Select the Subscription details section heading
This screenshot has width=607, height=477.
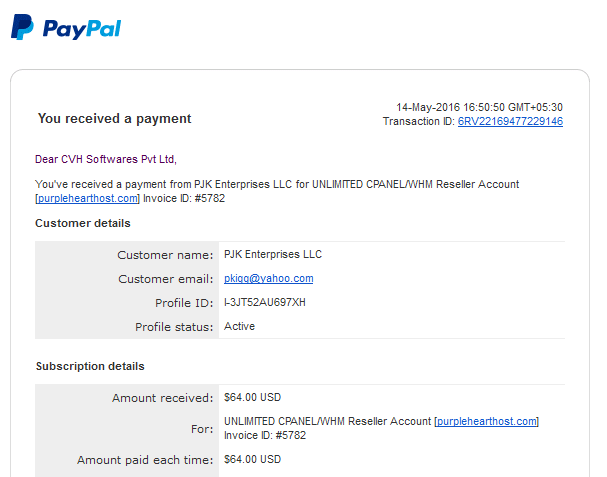click(x=90, y=366)
